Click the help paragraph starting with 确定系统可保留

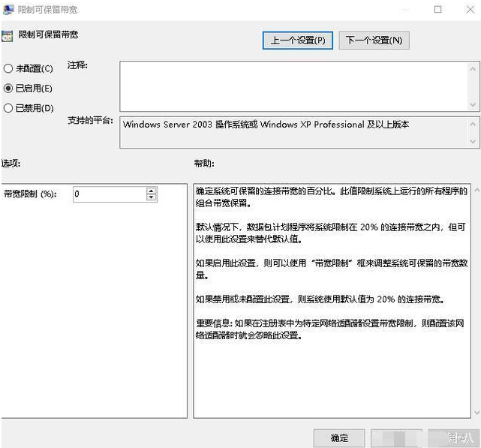point(332,197)
